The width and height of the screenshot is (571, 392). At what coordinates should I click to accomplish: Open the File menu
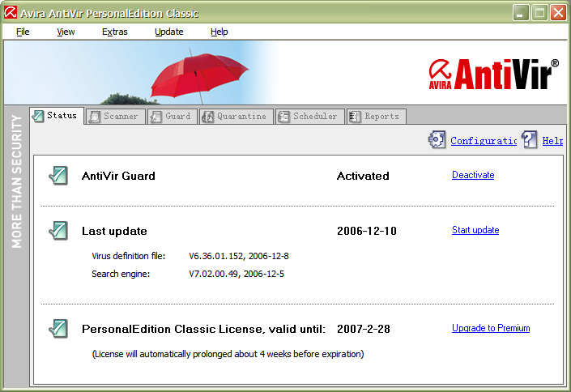tap(23, 32)
